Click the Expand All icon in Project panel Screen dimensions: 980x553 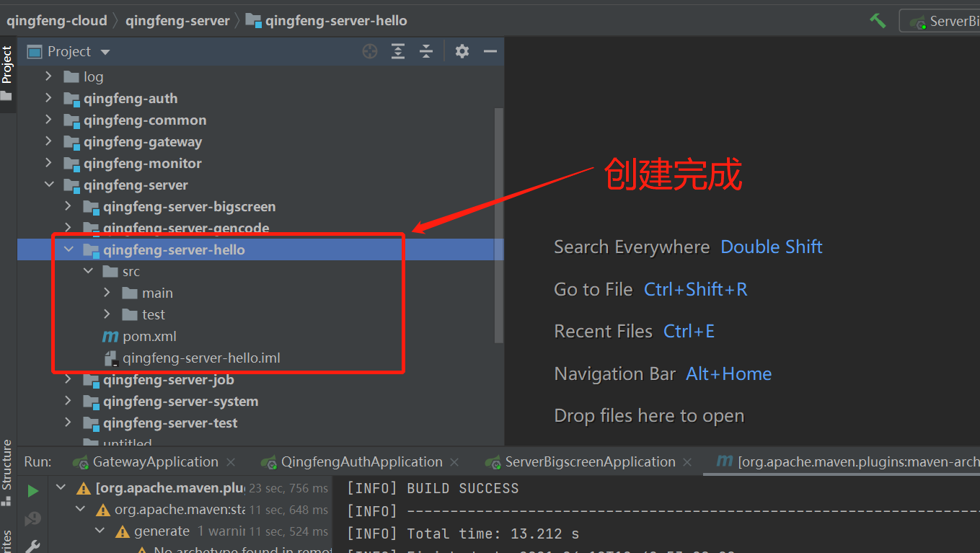pos(398,51)
